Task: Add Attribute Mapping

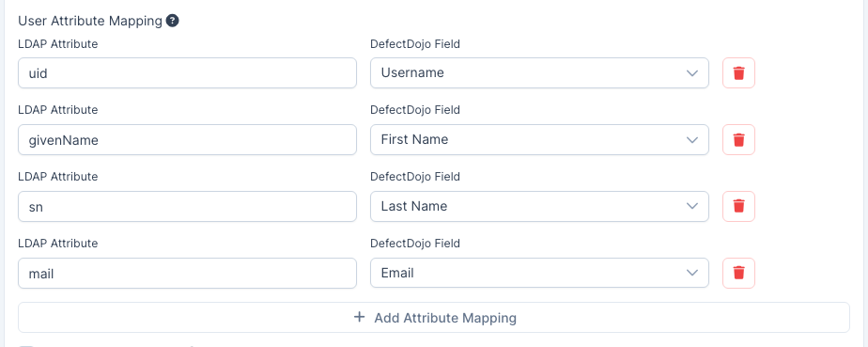Action: (x=433, y=318)
